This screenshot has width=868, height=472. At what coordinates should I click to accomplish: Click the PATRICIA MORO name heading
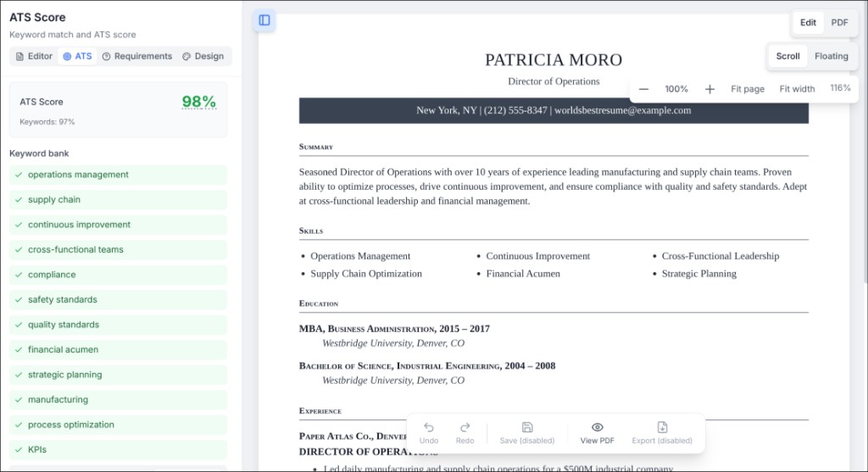pos(554,60)
